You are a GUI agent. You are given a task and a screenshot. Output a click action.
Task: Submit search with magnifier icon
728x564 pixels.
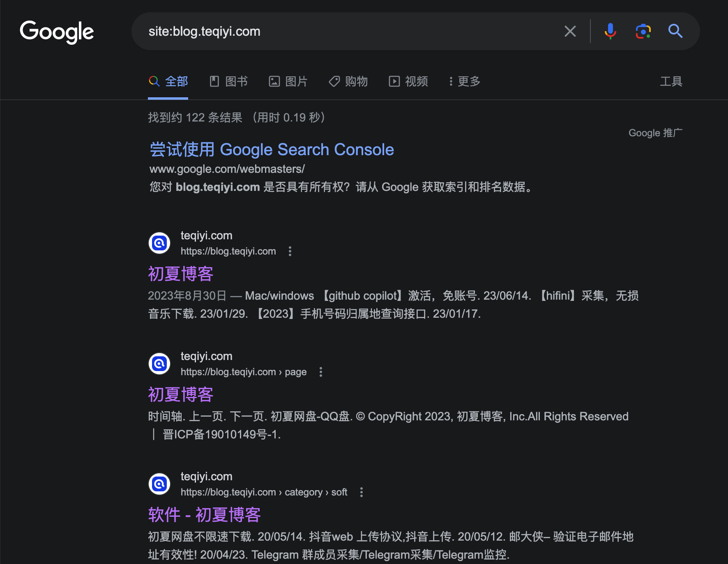point(675,31)
